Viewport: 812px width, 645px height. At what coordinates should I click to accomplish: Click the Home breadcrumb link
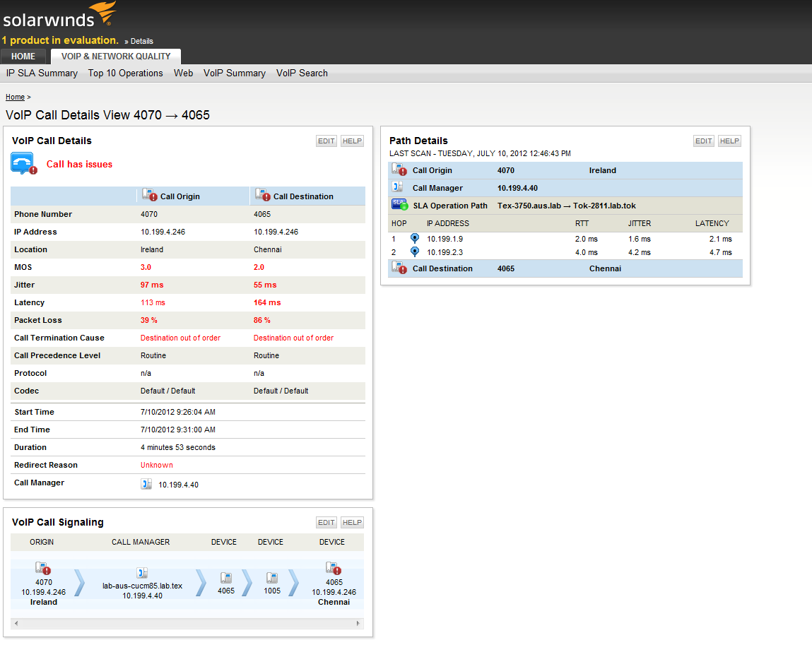tap(15, 97)
